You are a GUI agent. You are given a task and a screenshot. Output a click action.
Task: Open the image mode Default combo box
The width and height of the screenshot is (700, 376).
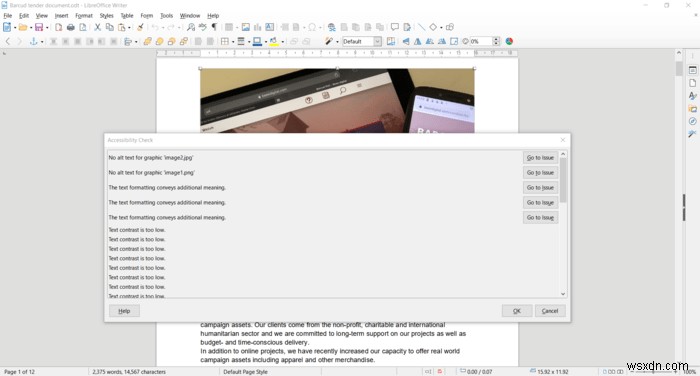tap(362, 42)
